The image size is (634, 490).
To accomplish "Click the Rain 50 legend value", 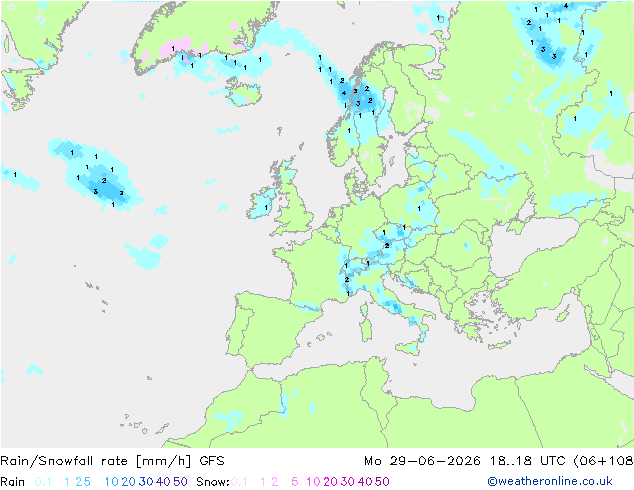I will click(180, 482).
